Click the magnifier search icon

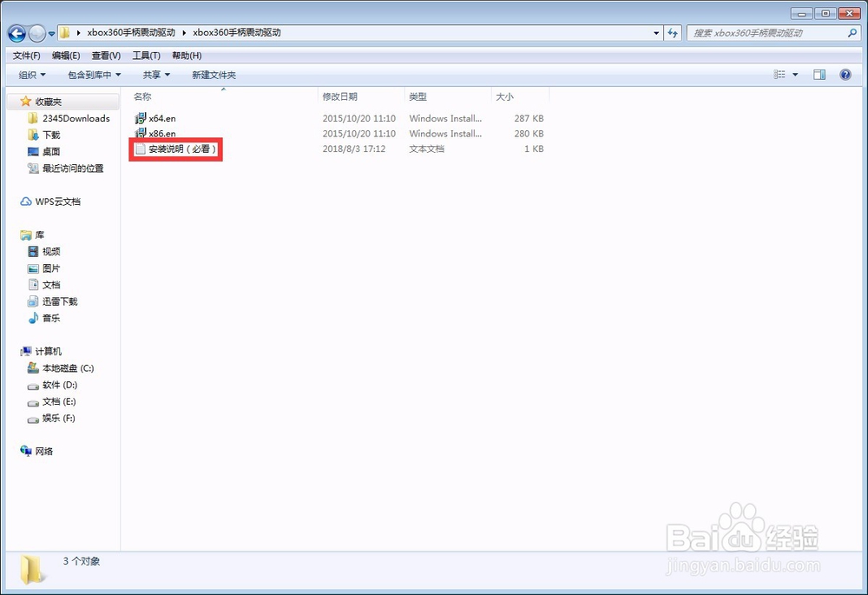(852, 33)
